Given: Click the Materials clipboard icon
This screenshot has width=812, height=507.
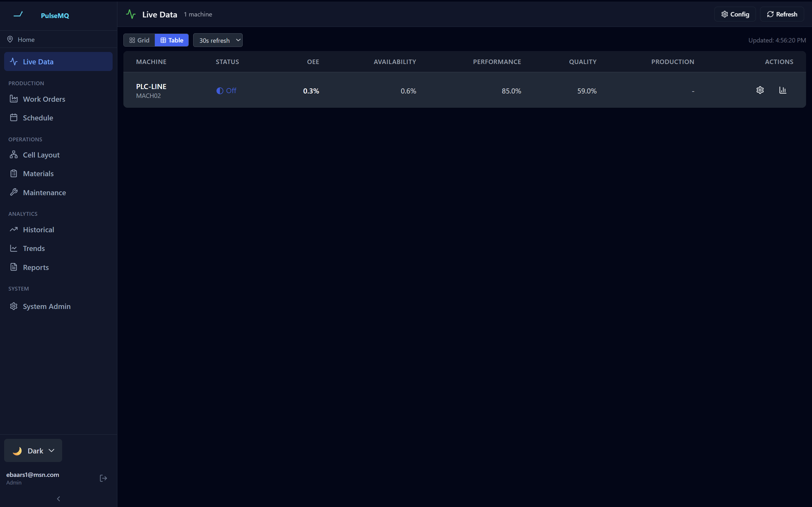Looking at the screenshot, I should [13, 173].
